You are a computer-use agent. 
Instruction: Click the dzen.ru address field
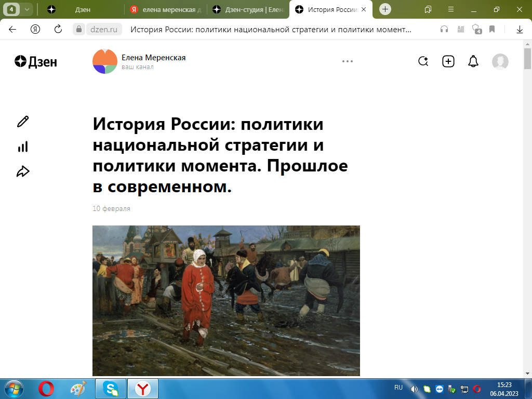104,30
